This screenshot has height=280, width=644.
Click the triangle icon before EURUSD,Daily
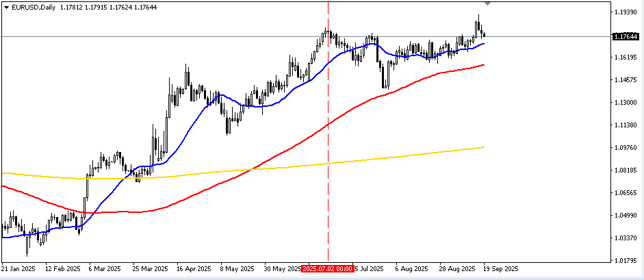tap(5, 7)
